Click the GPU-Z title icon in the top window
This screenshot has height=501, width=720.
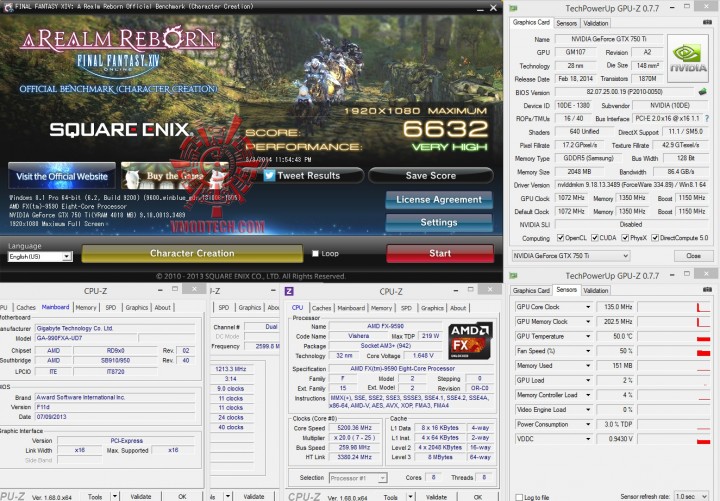513,8
